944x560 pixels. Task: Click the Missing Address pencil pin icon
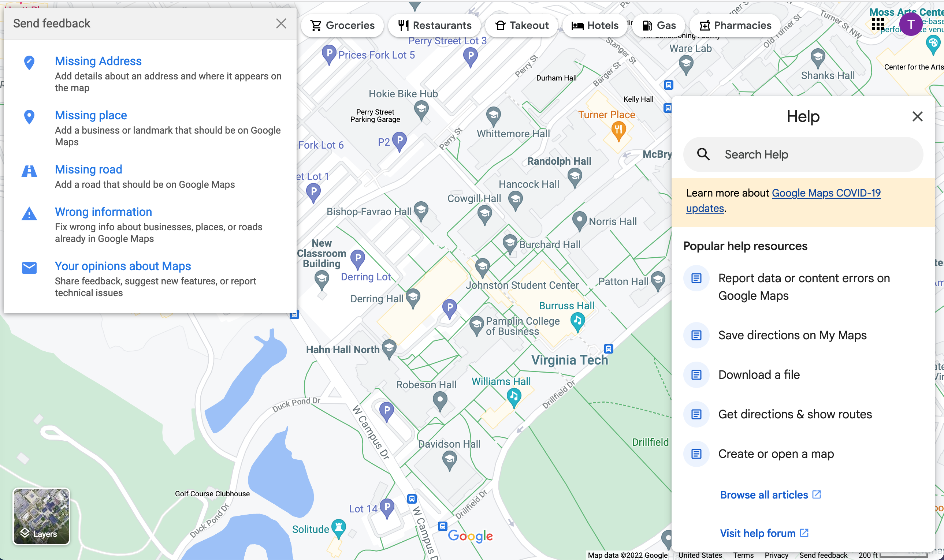point(29,63)
